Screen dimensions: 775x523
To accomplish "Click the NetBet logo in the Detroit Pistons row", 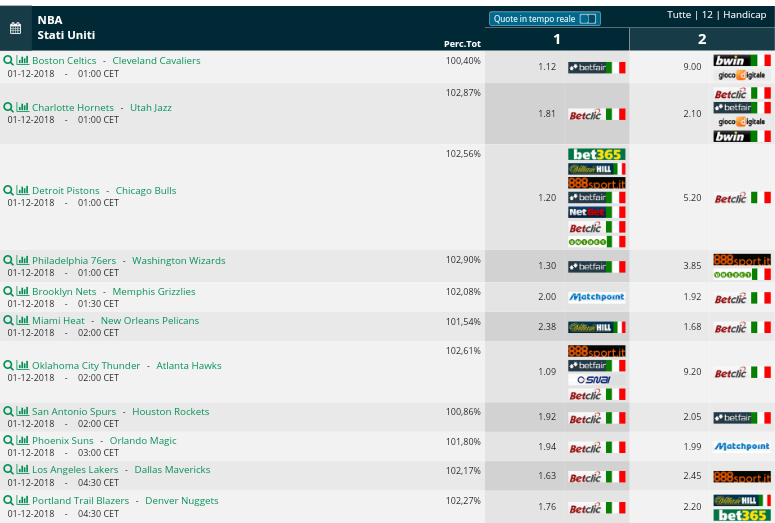I will click(x=597, y=212).
